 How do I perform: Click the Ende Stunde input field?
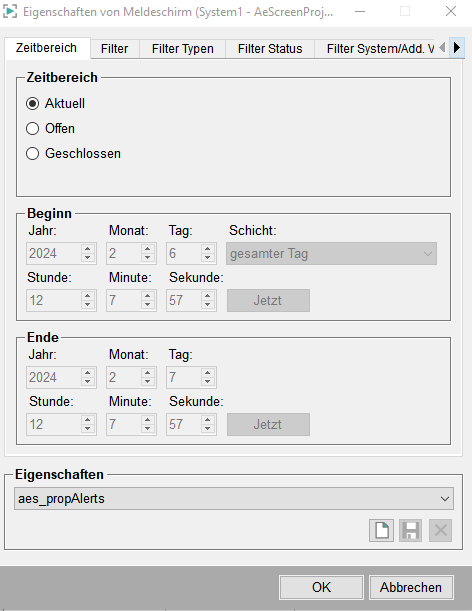(54, 424)
